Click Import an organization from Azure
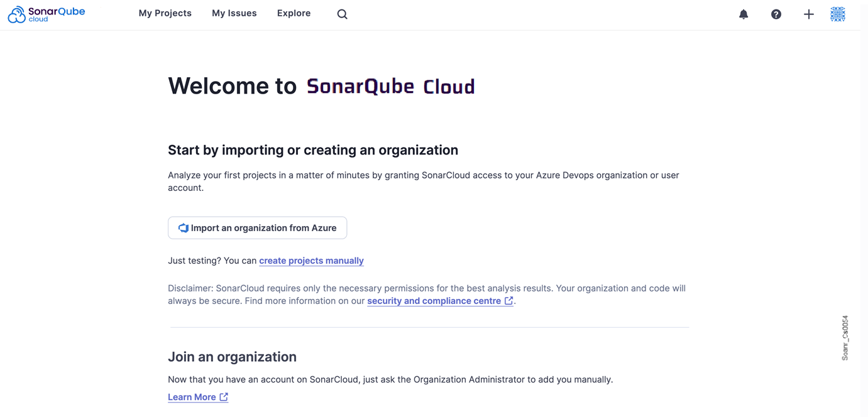The image size is (868, 417). (x=257, y=227)
